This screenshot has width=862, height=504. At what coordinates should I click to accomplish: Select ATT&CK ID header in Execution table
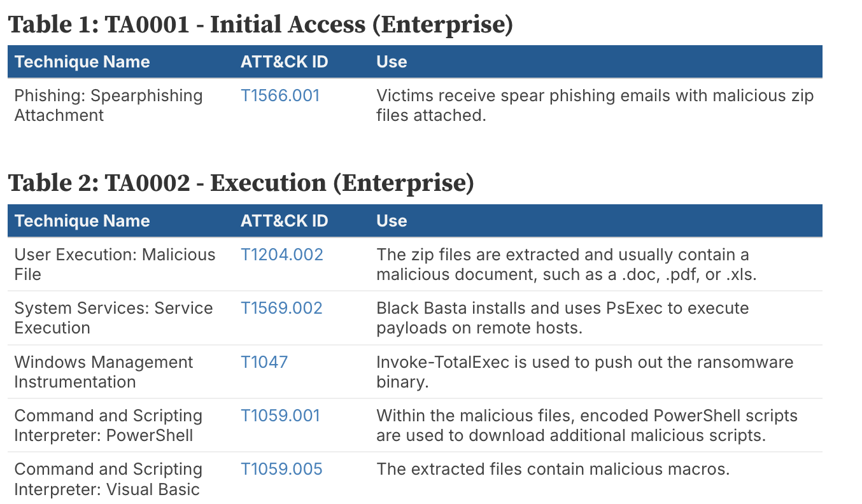(284, 221)
